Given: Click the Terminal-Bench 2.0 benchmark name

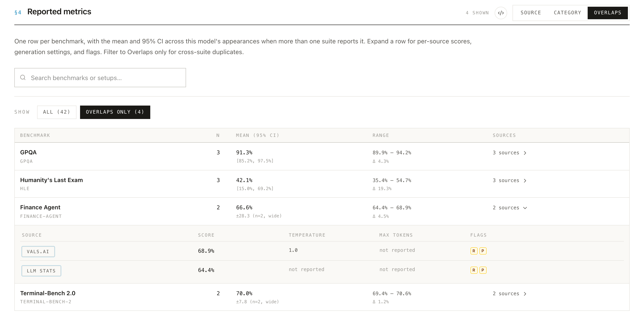Looking at the screenshot, I should [48, 293].
